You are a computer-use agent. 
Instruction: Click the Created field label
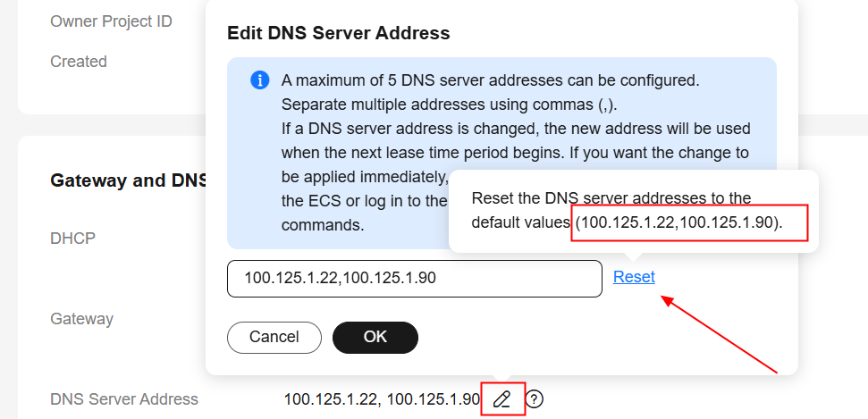pyautogui.click(x=79, y=62)
